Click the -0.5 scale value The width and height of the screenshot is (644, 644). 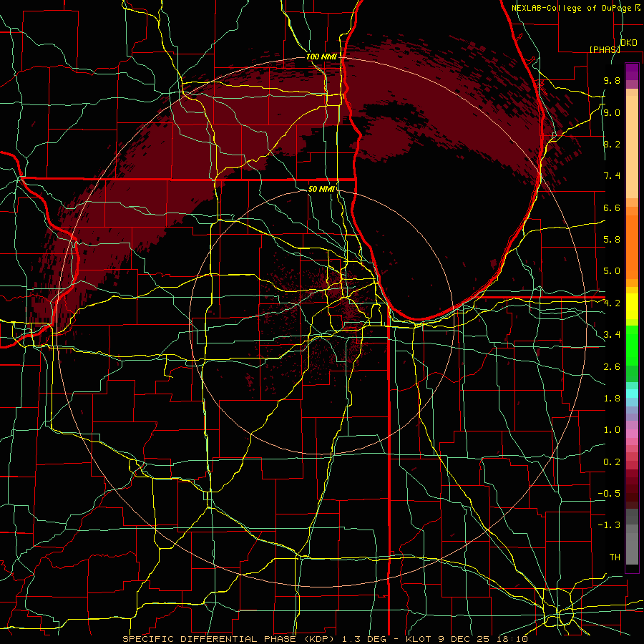[609, 494]
